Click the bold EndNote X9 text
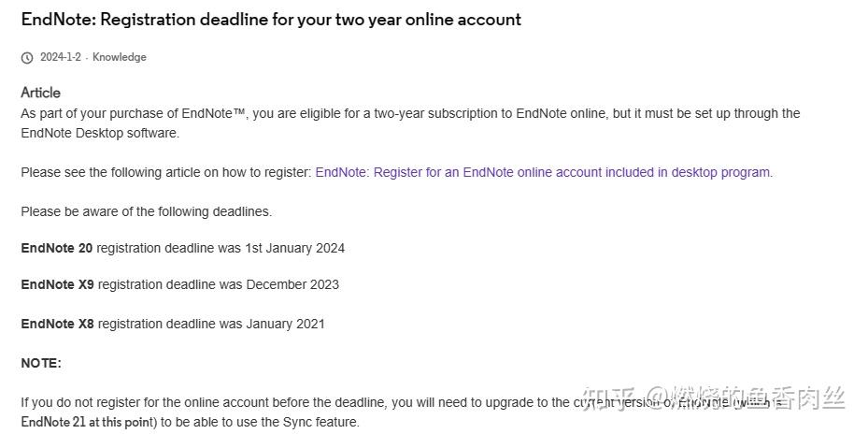 [57, 284]
